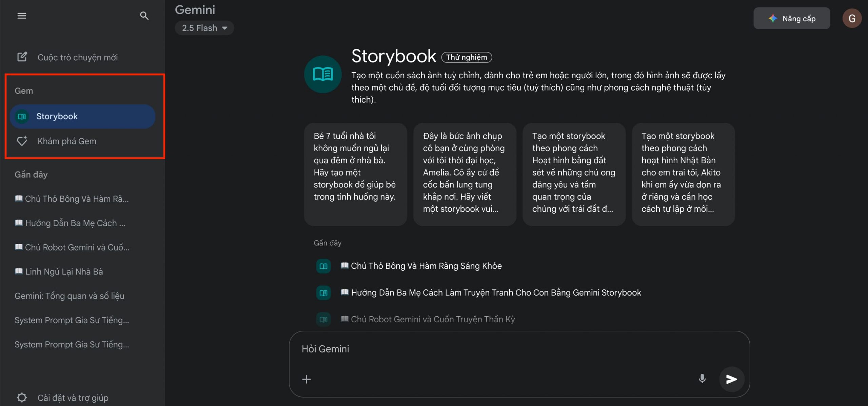Image resolution: width=868 pixels, height=406 pixels.
Task: Choose the 'hoạt hình Nhật Bản' Akito prompt card
Action: (x=683, y=174)
